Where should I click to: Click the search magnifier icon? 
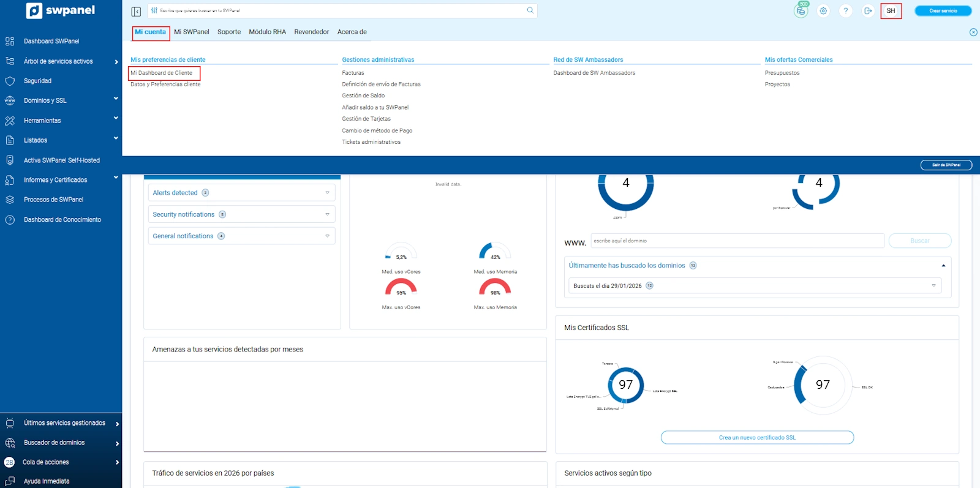530,10
